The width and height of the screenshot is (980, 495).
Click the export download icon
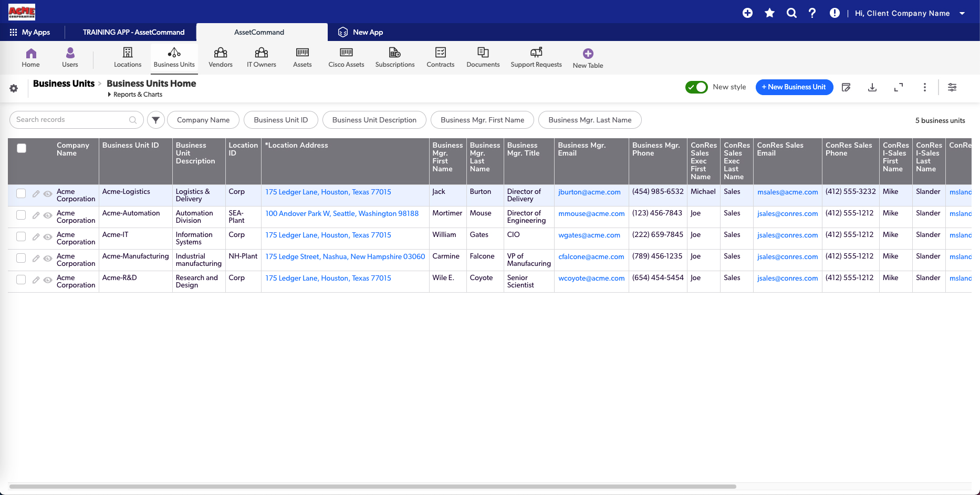pos(872,87)
